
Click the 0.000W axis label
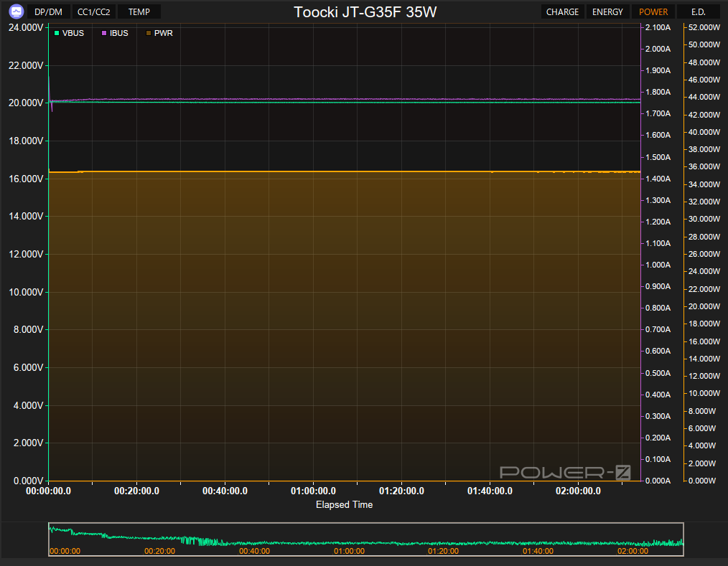click(x=702, y=481)
